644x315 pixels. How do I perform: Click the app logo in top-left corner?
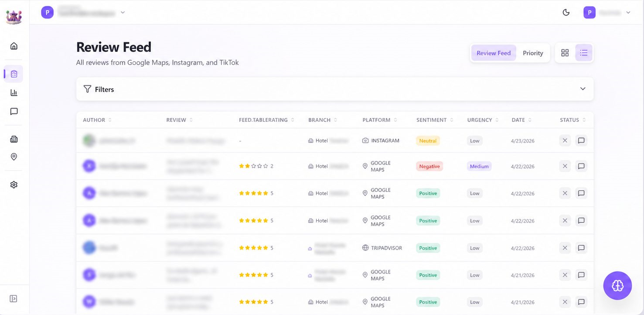click(x=14, y=17)
